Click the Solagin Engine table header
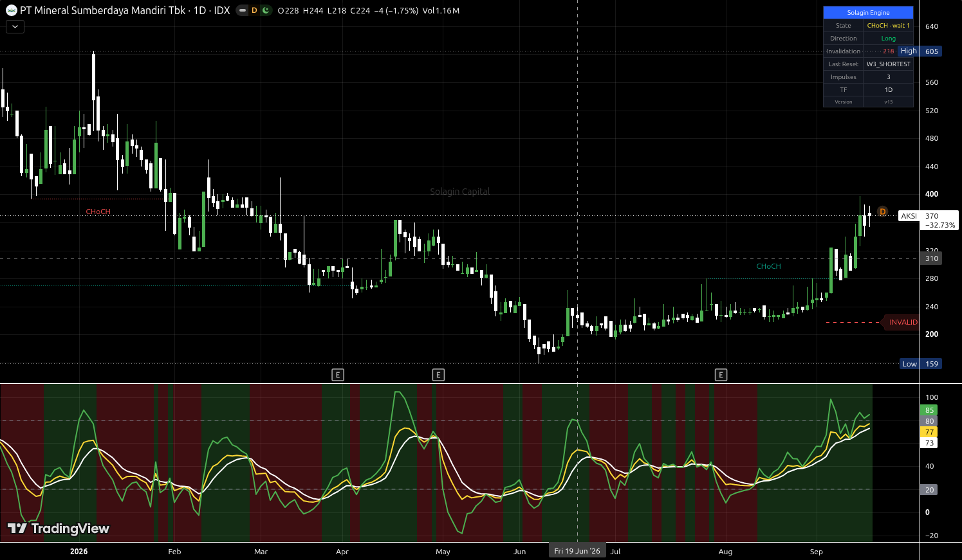Image resolution: width=962 pixels, height=560 pixels. pos(868,12)
